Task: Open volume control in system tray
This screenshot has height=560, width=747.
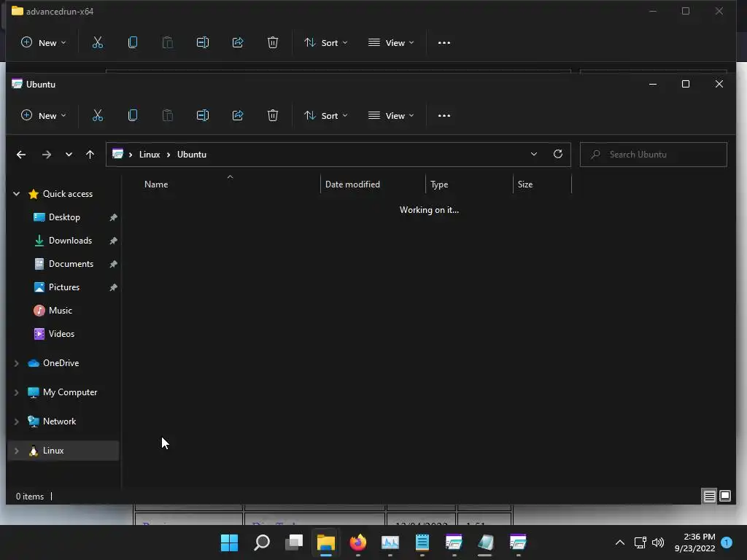Action: click(x=658, y=542)
